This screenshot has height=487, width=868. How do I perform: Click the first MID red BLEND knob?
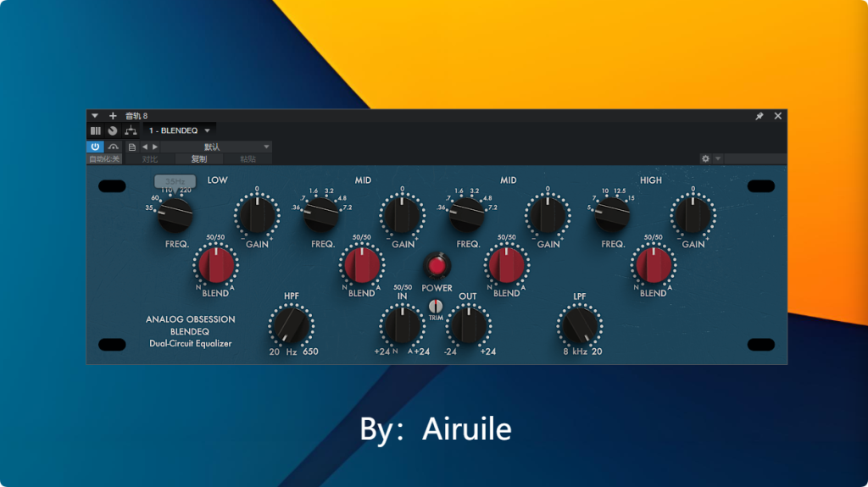[362, 265]
